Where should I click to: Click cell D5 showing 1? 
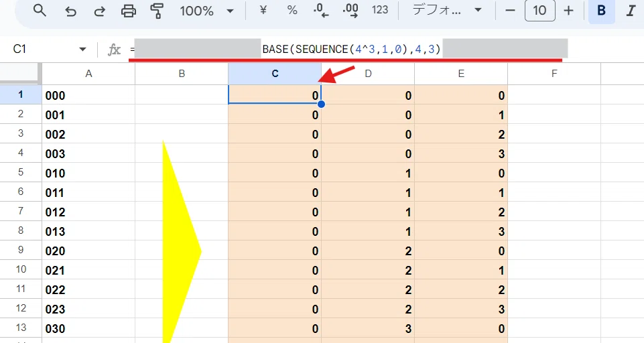tap(368, 173)
